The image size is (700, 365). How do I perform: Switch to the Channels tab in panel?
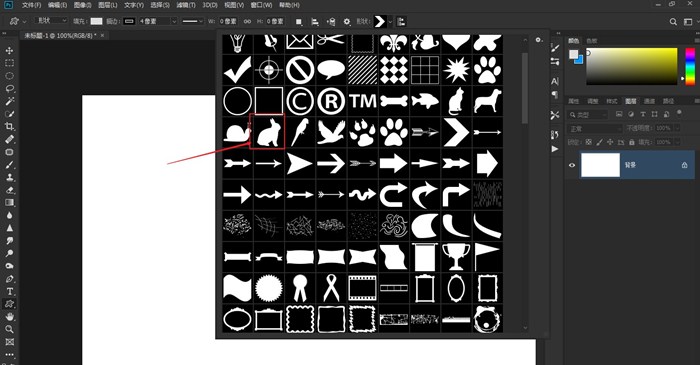[649, 101]
